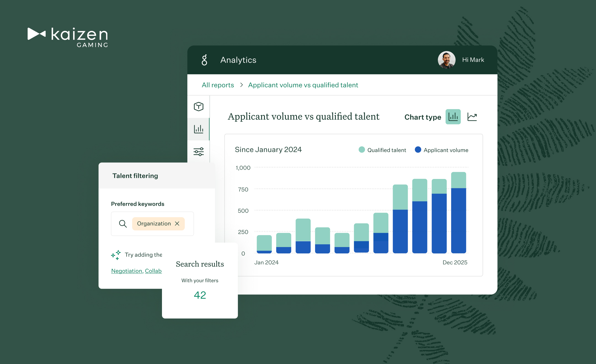
Task: Click Mark's profile avatar
Action: [446, 60]
